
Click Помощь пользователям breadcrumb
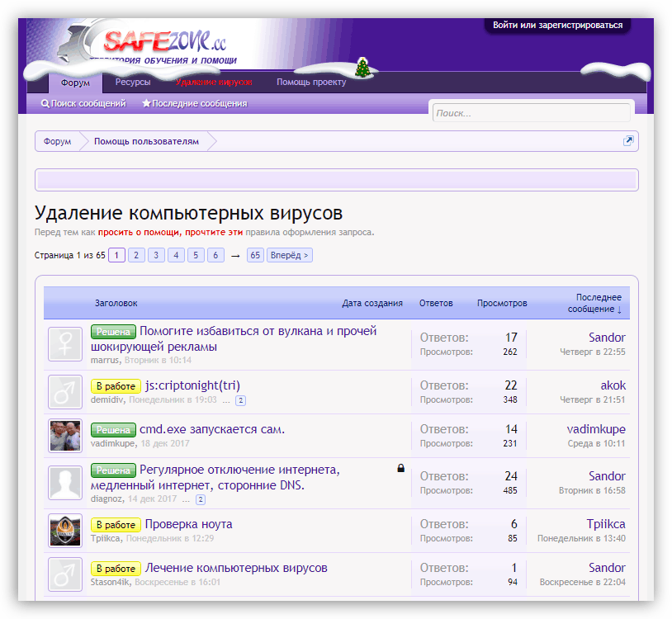click(x=147, y=141)
